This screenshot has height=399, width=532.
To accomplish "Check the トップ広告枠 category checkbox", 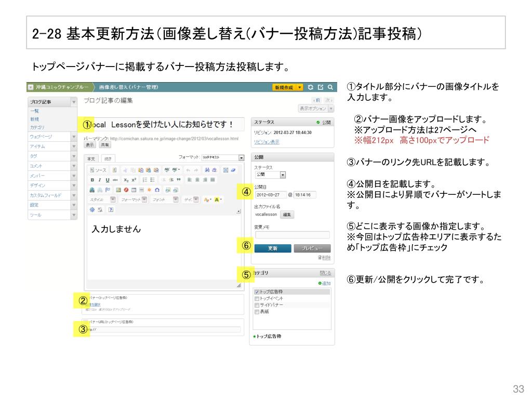I will pyautogui.click(x=257, y=292).
